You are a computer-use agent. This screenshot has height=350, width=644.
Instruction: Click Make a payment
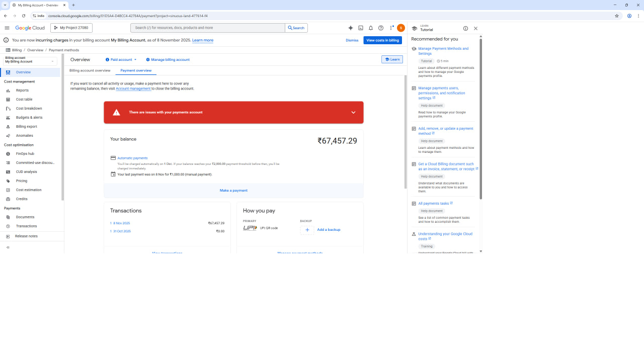pyautogui.click(x=233, y=191)
